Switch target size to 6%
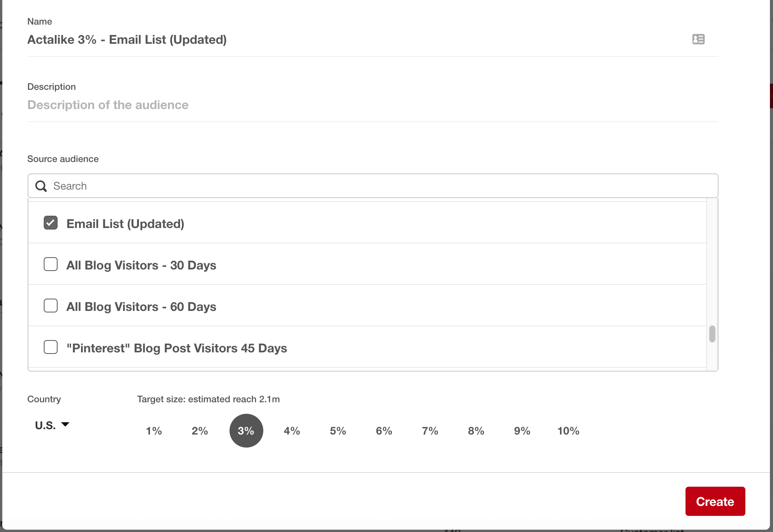Screen dimensions: 773x532 point(384,431)
